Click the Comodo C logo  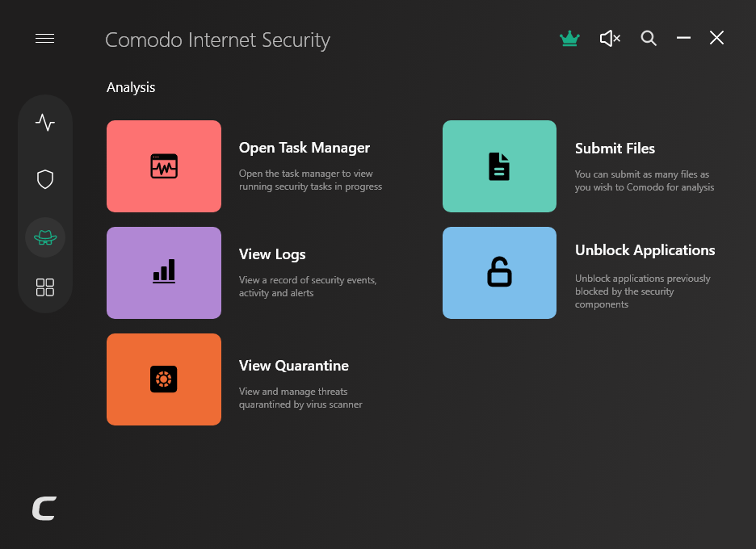[44, 509]
